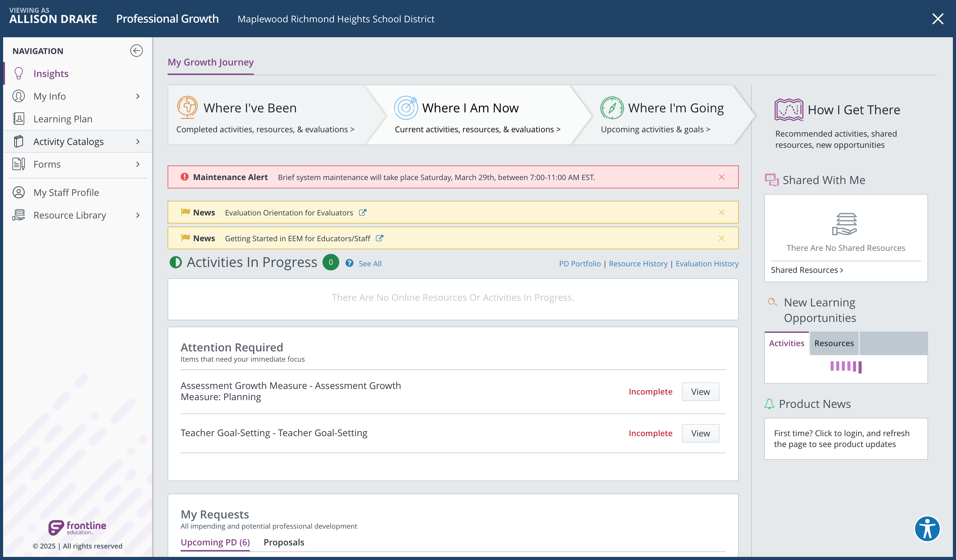Click the Frontline Education logo
956x560 pixels.
(x=77, y=527)
